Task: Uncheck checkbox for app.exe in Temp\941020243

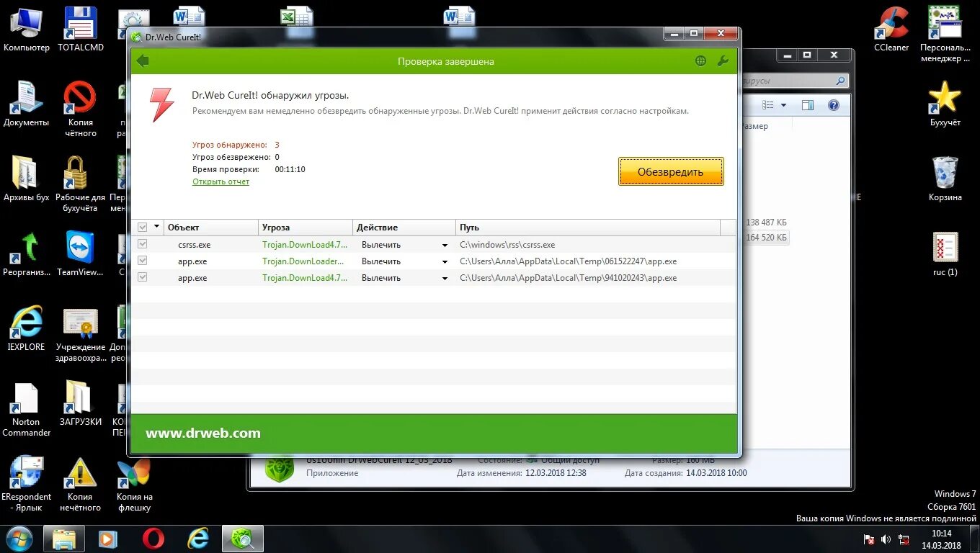Action: coord(142,277)
